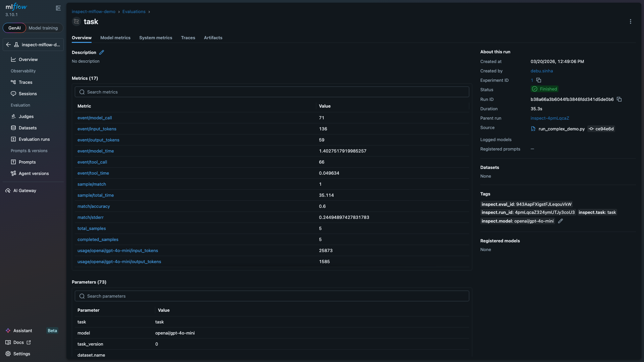644x362 pixels.
Task: Switch to the Artifacts tab
Action: point(213,38)
